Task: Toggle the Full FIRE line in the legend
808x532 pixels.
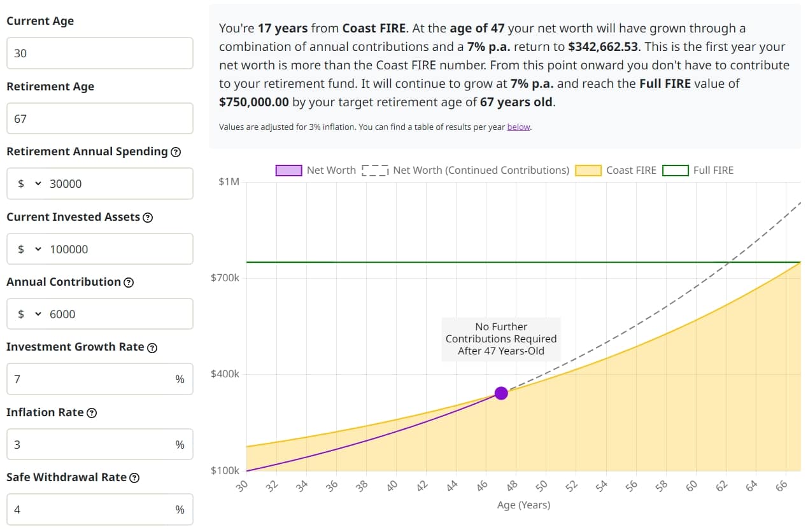Action: coord(675,170)
